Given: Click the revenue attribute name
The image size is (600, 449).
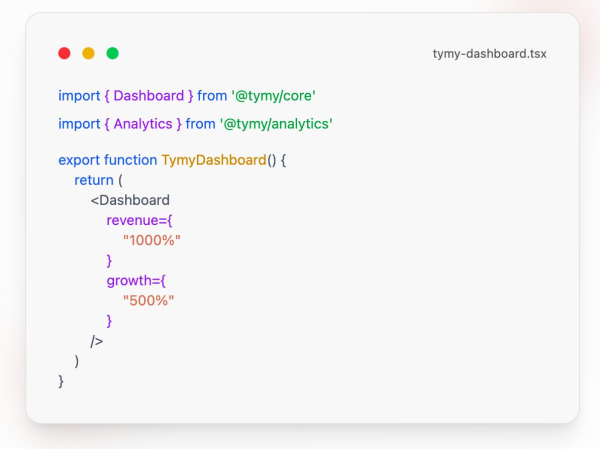Looking at the screenshot, I should [x=137, y=220].
